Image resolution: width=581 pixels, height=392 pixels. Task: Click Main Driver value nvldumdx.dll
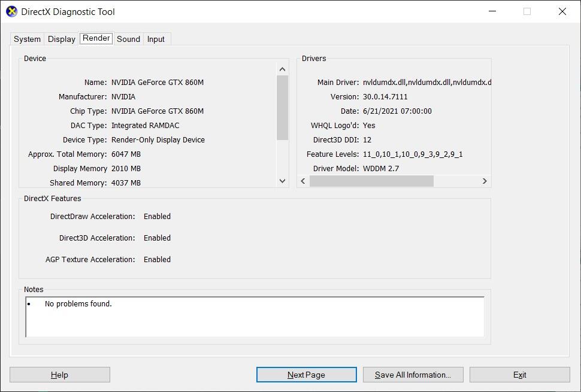pyautogui.click(x=427, y=82)
